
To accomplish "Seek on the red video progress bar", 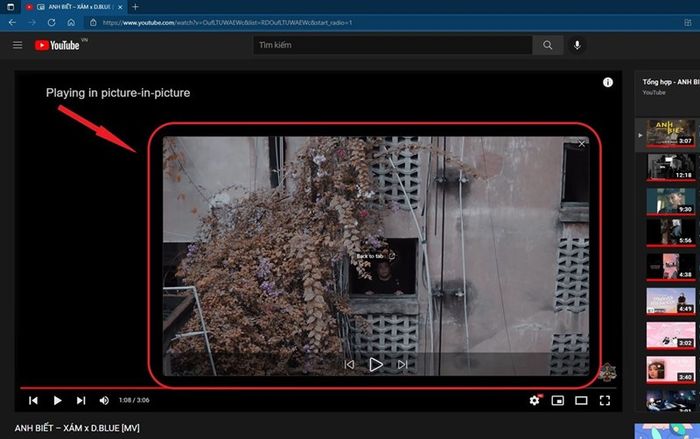I will tap(318, 388).
